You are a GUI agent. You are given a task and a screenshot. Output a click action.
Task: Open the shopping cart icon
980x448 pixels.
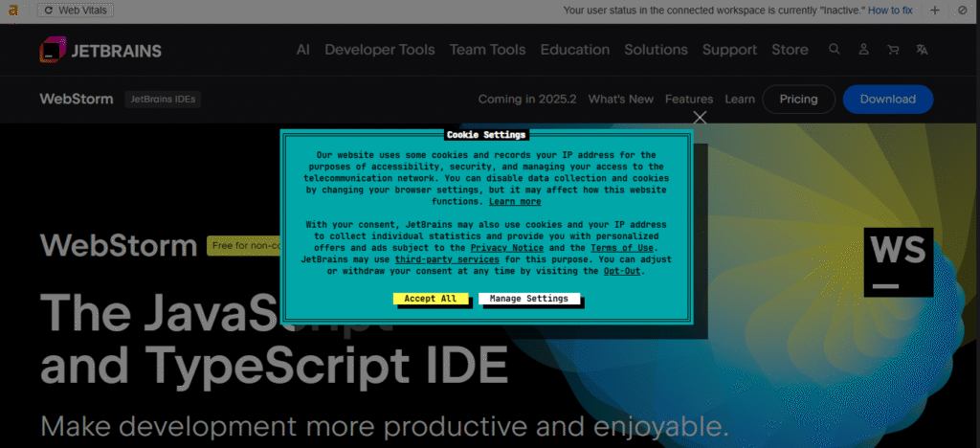(893, 50)
